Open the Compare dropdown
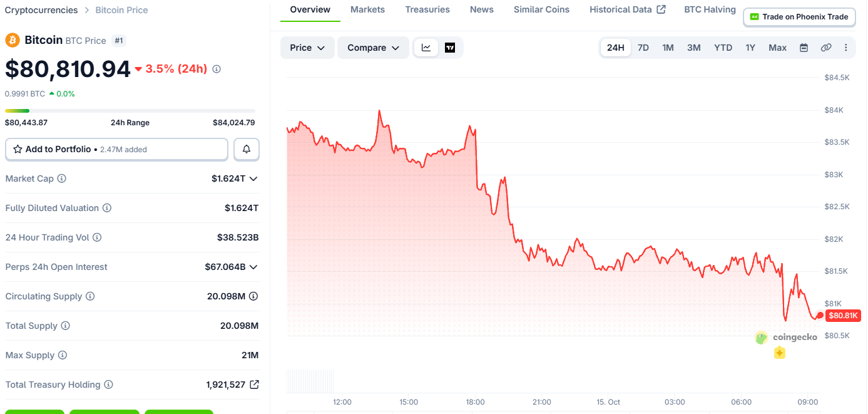Viewport: 868px width, 414px height. pyautogui.click(x=374, y=48)
